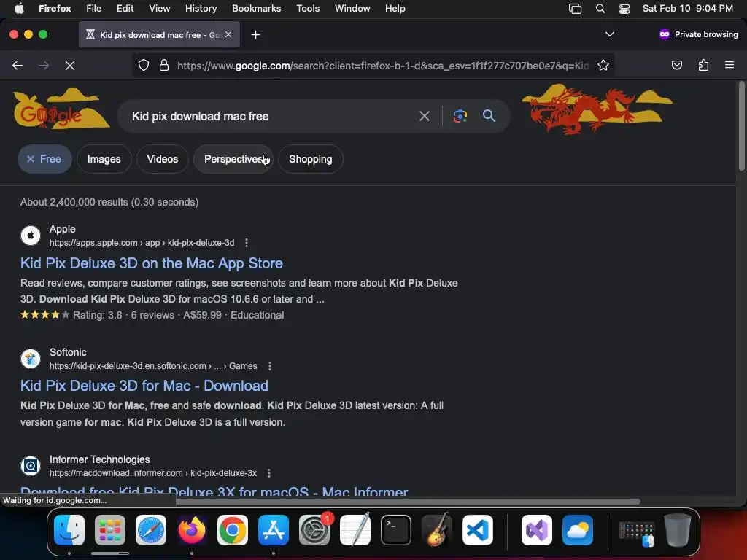Image resolution: width=747 pixels, height=560 pixels.
Task: Open GarageBand from the dock
Action: tap(436, 529)
